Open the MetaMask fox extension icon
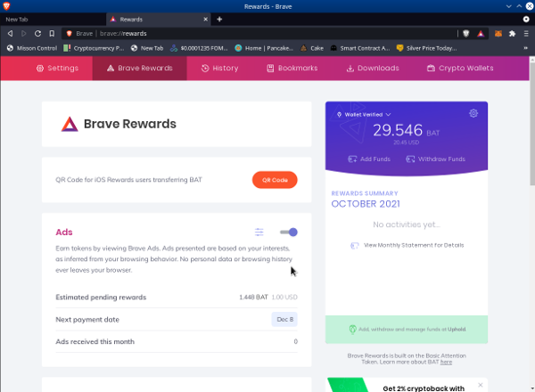 [498, 33]
